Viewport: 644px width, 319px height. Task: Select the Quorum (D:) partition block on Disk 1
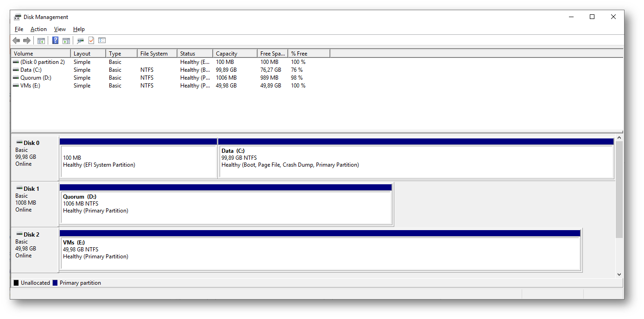point(226,204)
